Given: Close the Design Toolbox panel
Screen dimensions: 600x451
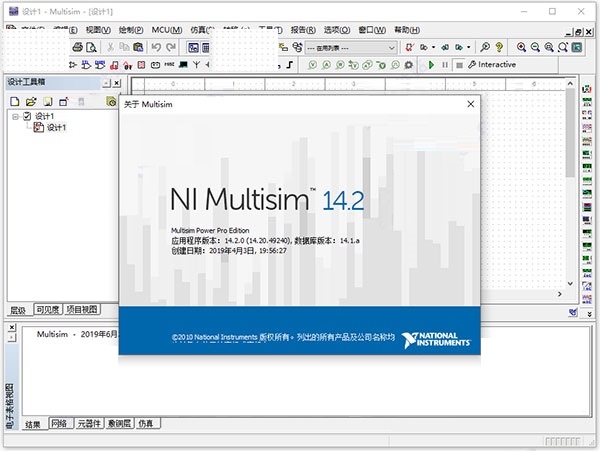Looking at the screenshot, I should tap(118, 83).
